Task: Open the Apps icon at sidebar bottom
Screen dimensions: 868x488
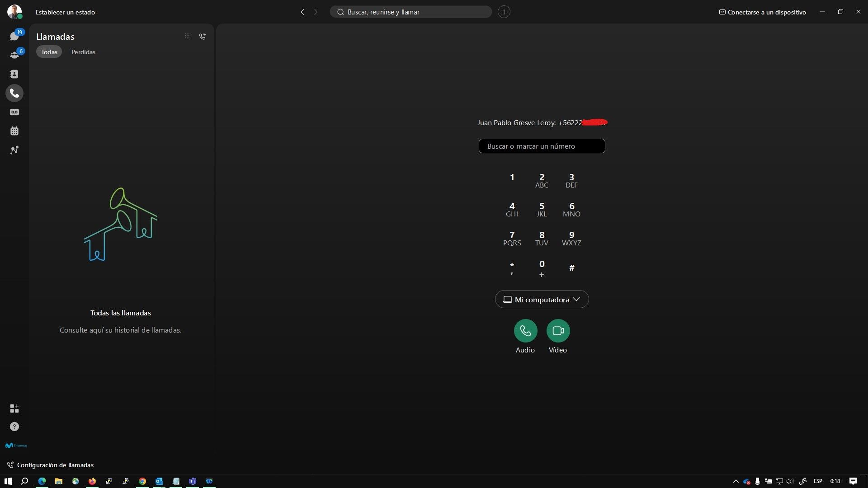Action: [x=14, y=408]
